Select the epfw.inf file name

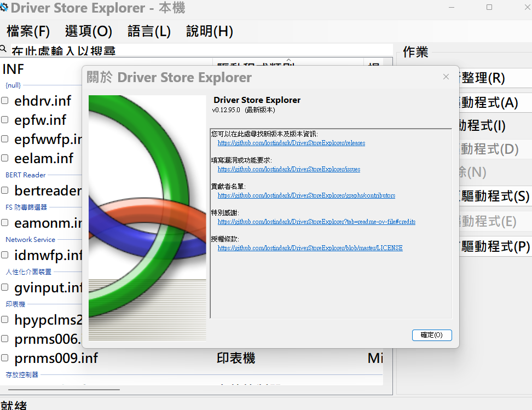point(41,120)
